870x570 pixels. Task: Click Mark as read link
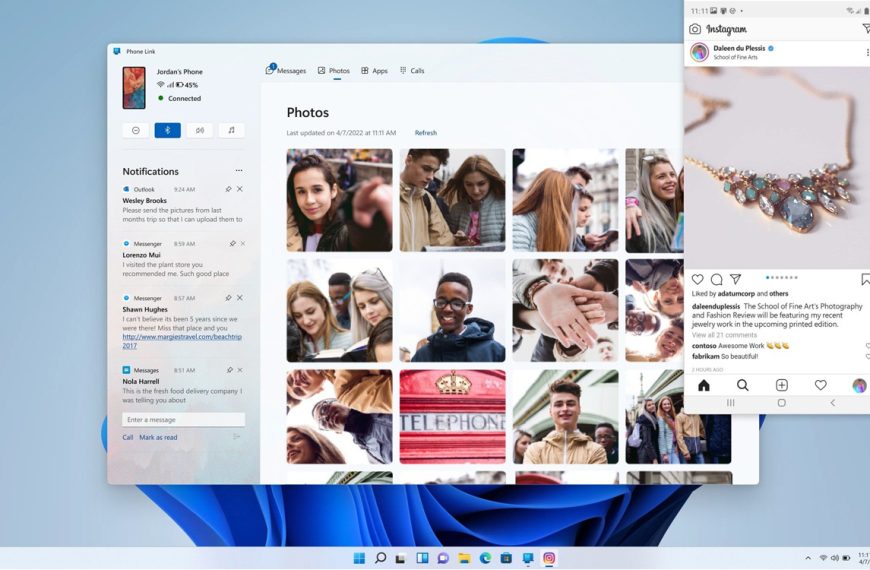[158, 437]
